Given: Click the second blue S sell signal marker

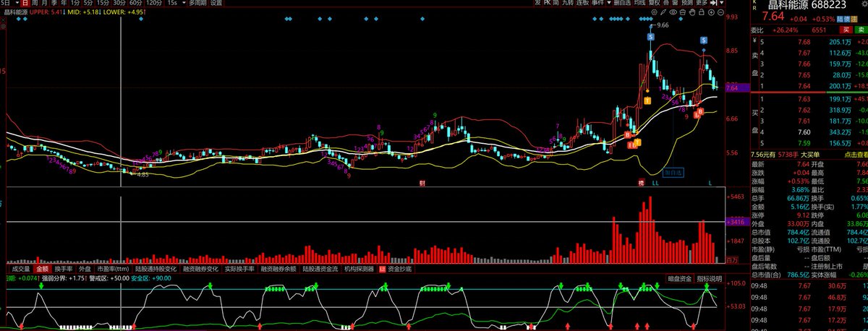Looking at the screenshot, I should 702,40.
